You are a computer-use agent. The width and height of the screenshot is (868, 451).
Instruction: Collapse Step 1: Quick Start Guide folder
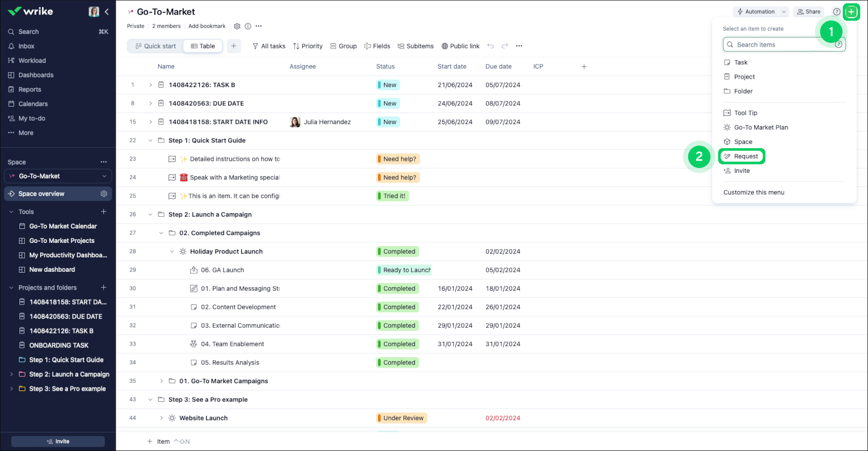click(x=150, y=141)
